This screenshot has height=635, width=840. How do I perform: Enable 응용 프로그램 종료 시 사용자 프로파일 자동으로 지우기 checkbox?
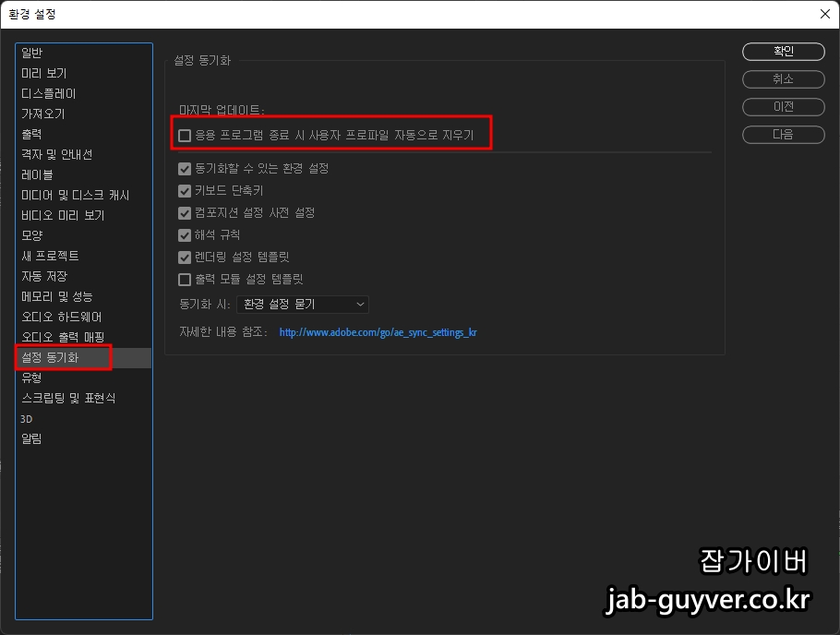point(185,136)
